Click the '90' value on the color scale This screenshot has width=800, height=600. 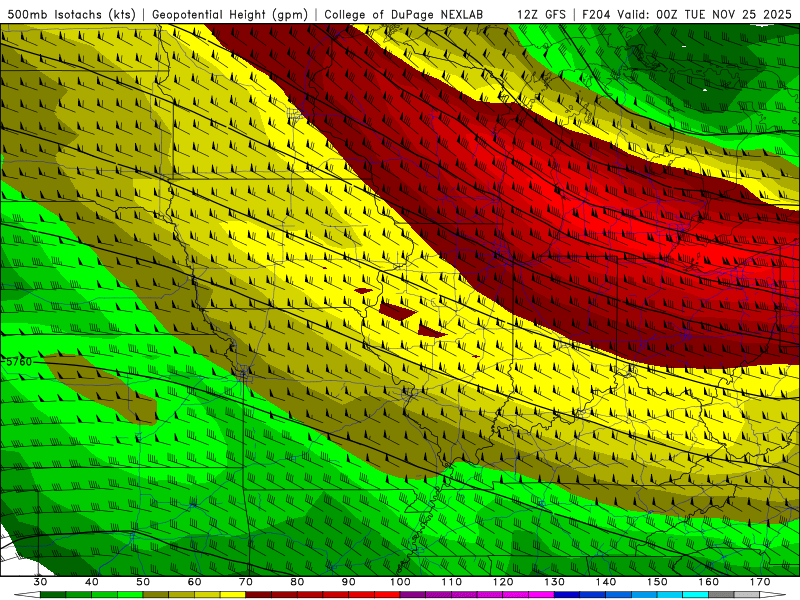[348, 582]
